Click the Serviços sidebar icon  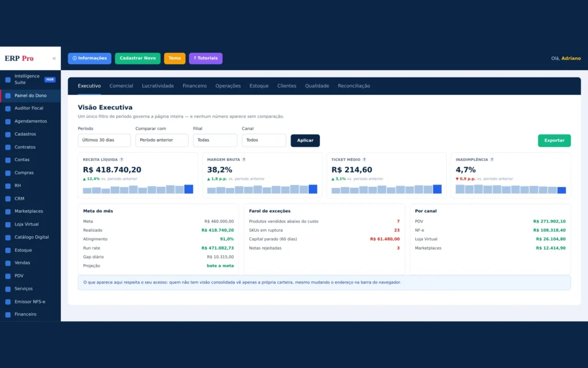click(x=8, y=289)
